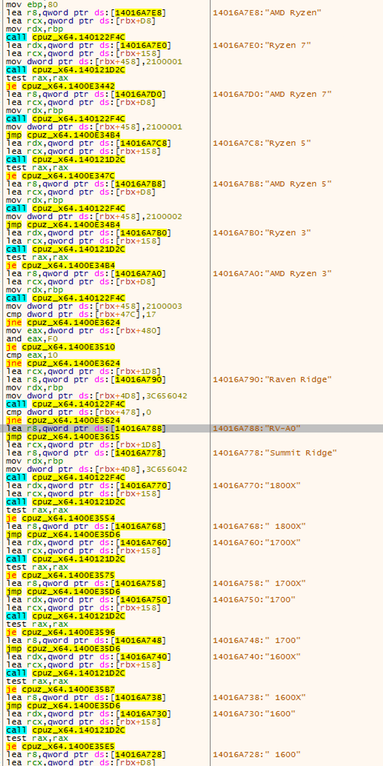Click highlighted address 14016A7C8 operand

(145, 143)
